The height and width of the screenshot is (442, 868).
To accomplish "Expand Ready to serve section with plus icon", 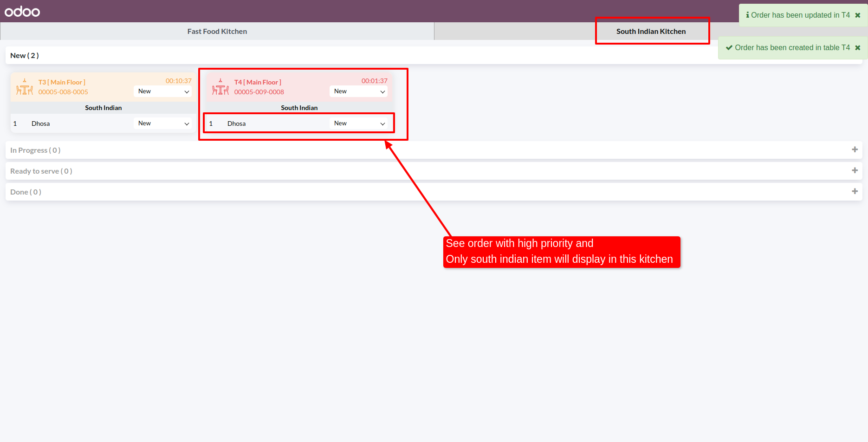I will [x=855, y=170].
